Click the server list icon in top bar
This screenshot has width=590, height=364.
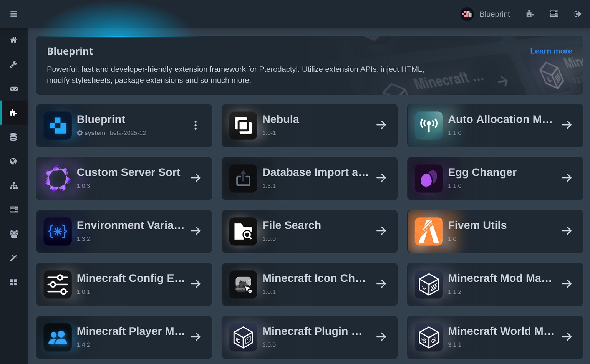[x=554, y=14]
